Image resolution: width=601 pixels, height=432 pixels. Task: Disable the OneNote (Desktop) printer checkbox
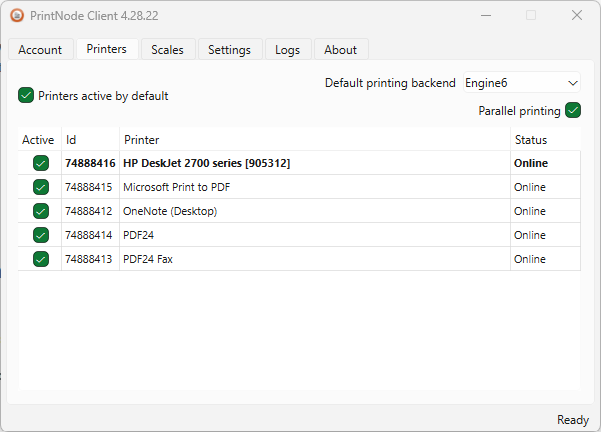[x=41, y=211]
